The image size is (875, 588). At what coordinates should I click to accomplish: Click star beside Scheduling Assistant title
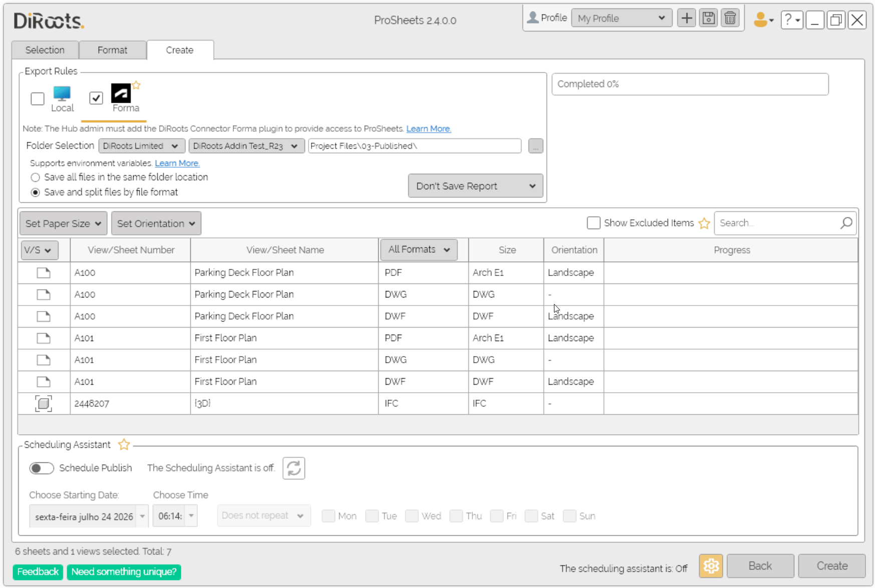[x=124, y=445]
